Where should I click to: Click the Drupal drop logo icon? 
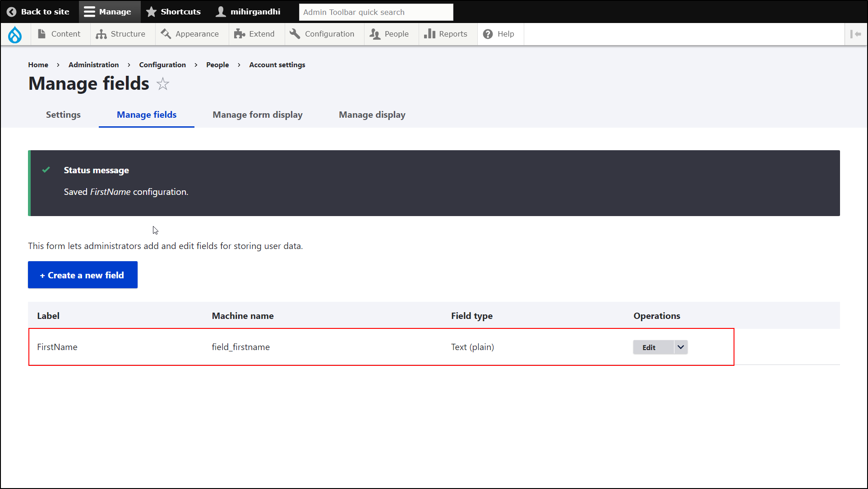coord(15,34)
